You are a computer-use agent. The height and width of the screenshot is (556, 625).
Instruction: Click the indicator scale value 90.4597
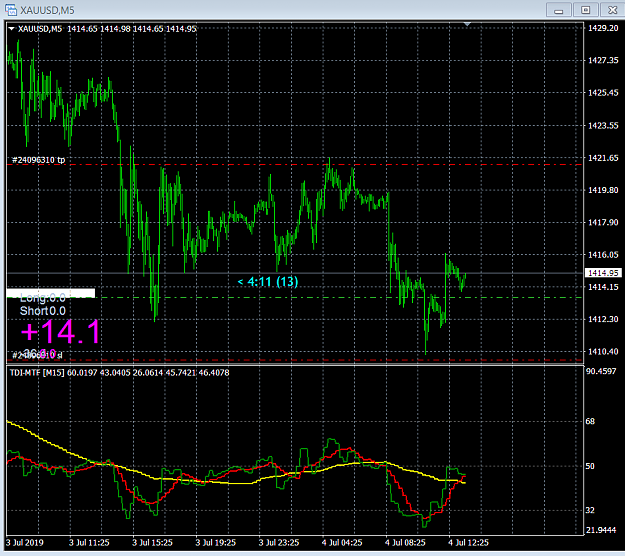[601, 371]
